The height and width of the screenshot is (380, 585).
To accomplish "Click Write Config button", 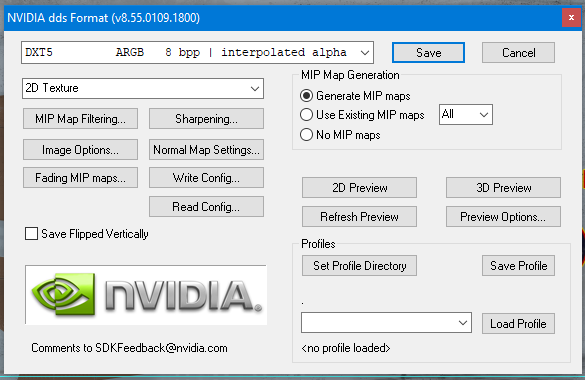I will (206, 178).
